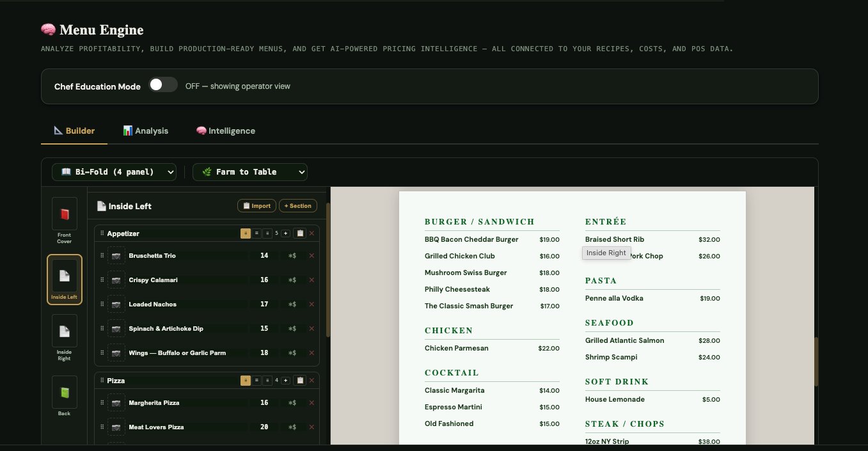
Task: Click the menu preview vertical scrollbar
Action: point(816,362)
